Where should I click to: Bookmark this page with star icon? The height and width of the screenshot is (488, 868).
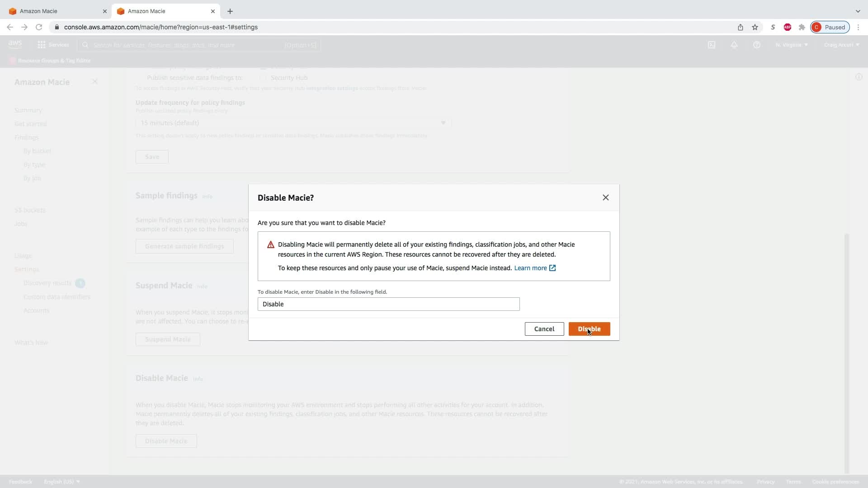click(x=755, y=27)
